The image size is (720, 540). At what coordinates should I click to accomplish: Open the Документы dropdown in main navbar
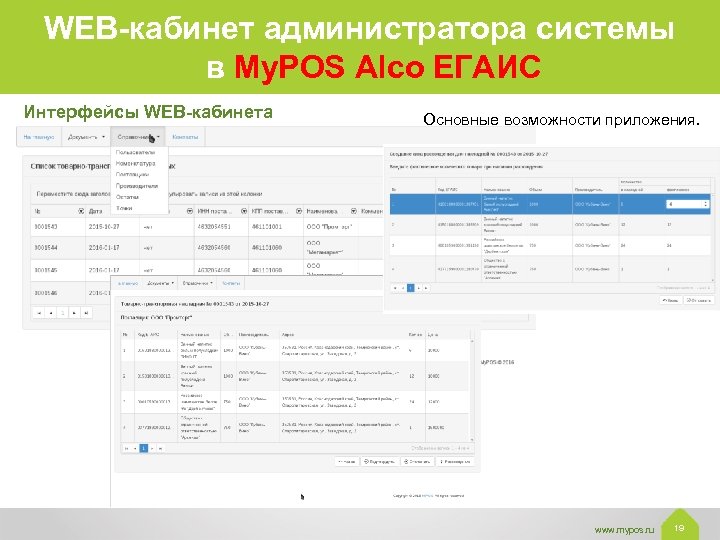click(x=86, y=137)
